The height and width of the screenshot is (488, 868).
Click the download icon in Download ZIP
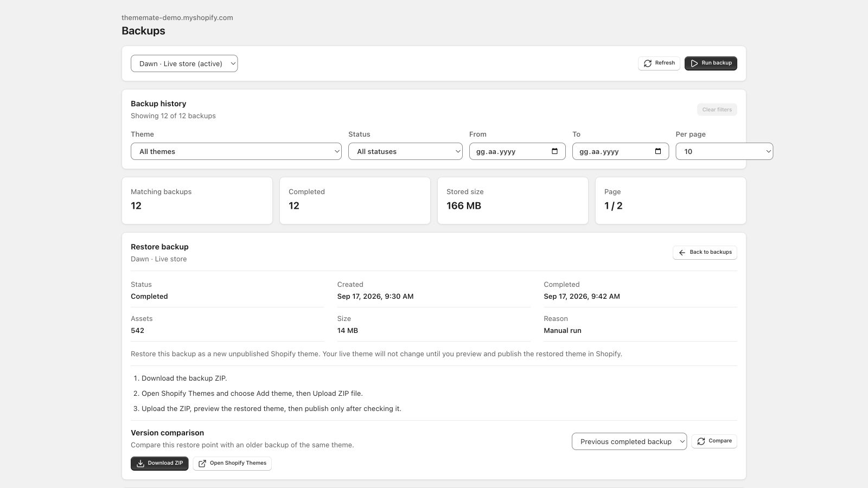140,464
